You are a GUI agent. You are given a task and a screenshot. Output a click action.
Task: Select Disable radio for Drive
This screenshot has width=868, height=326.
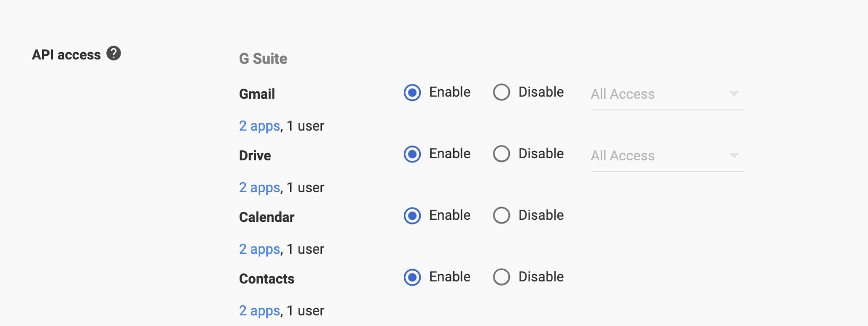click(x=501, y=154)
